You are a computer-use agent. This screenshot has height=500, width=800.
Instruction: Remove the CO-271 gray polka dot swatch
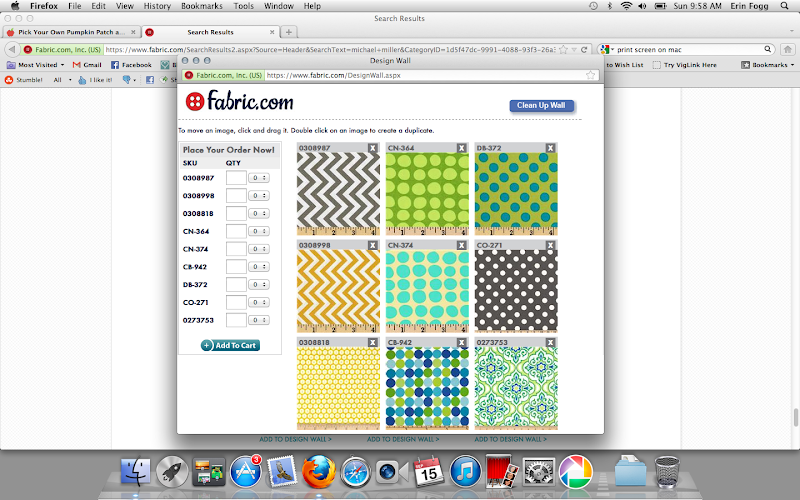coord(551,245)
